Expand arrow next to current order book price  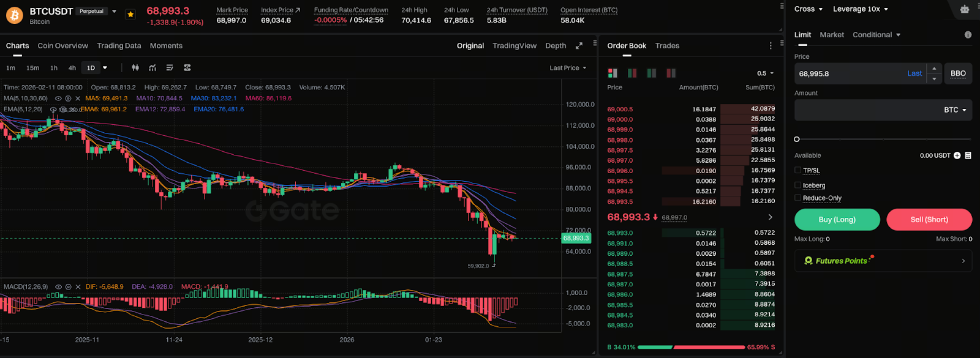click(770, 217)
